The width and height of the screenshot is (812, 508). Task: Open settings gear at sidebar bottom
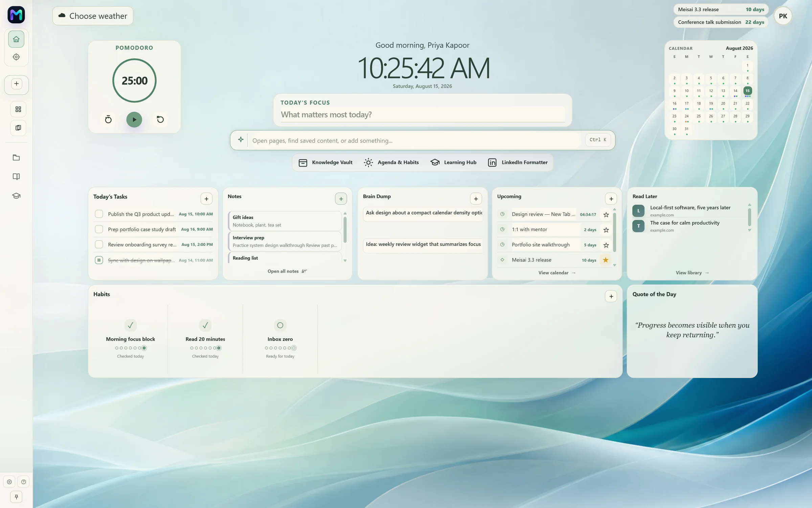tap(9, 482)
